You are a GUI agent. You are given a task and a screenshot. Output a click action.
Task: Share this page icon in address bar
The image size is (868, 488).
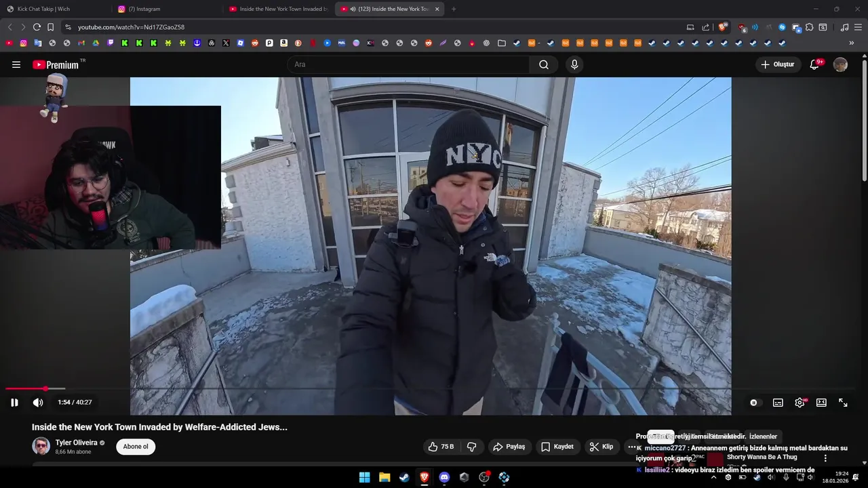[x=705, y=27]
